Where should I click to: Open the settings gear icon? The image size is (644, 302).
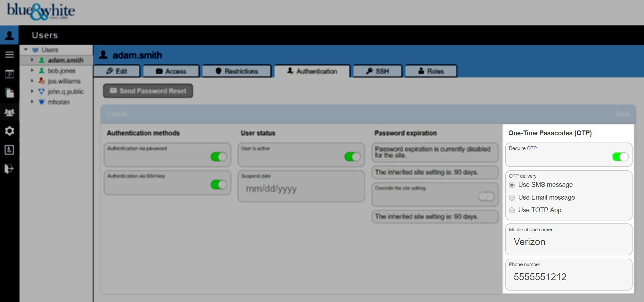tap(9, 131)
